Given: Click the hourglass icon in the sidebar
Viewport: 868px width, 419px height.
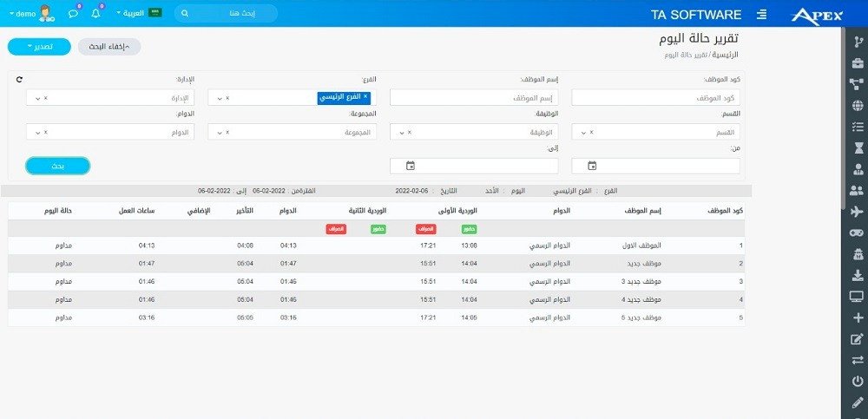Looking at the screenshot, I should (857, 147).
